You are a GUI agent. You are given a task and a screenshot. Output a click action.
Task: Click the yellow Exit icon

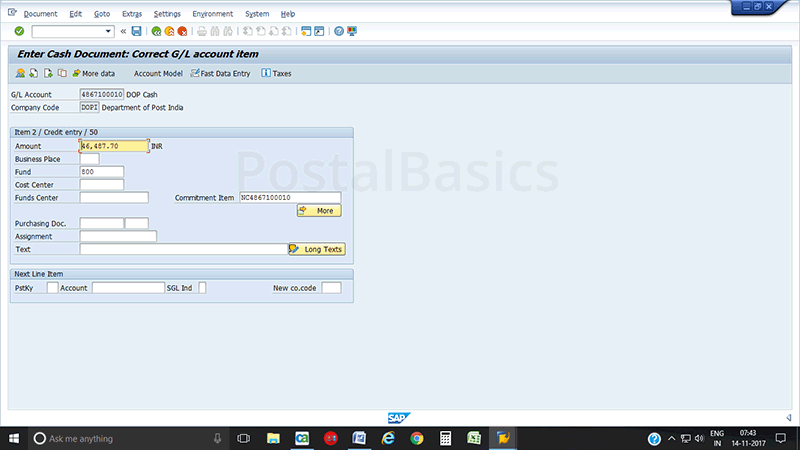169,31
